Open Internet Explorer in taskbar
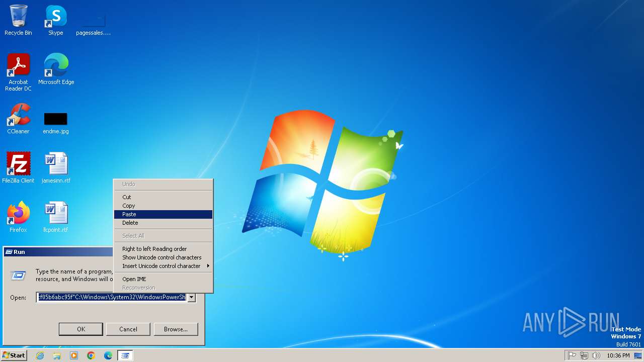The width and height of the screenshot is (644, 362). pyautogui.click(x=40, y=355)
